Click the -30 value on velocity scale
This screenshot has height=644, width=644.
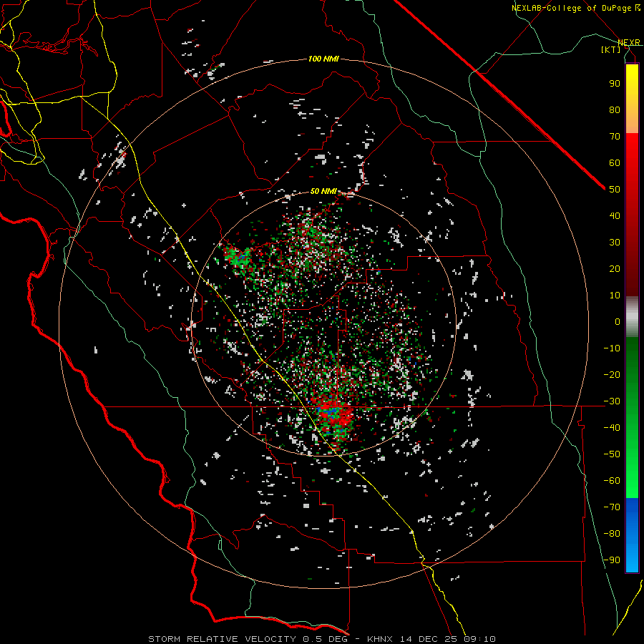612,401
